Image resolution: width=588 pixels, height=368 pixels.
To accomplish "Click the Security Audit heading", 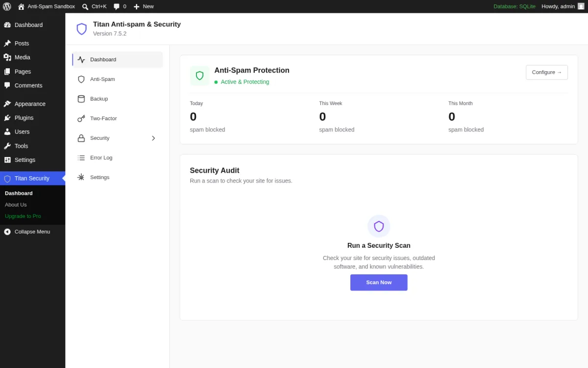I will point(215,171).
